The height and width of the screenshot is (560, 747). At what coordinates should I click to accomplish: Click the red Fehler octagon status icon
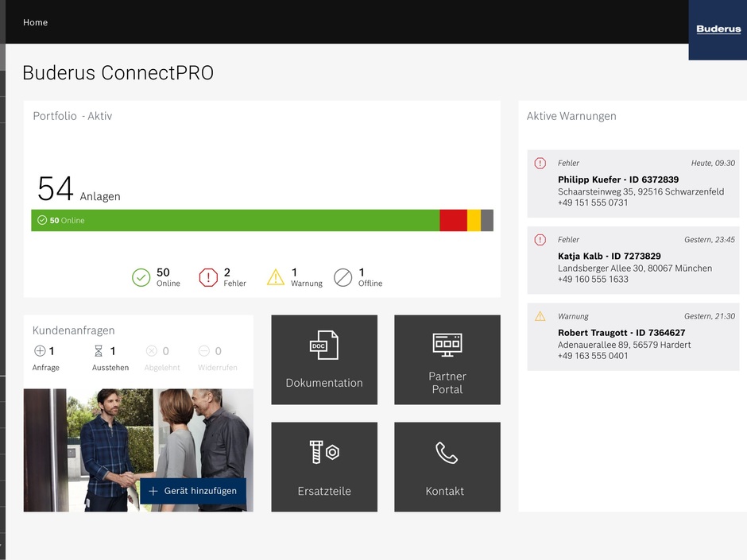tap(208, 277)
